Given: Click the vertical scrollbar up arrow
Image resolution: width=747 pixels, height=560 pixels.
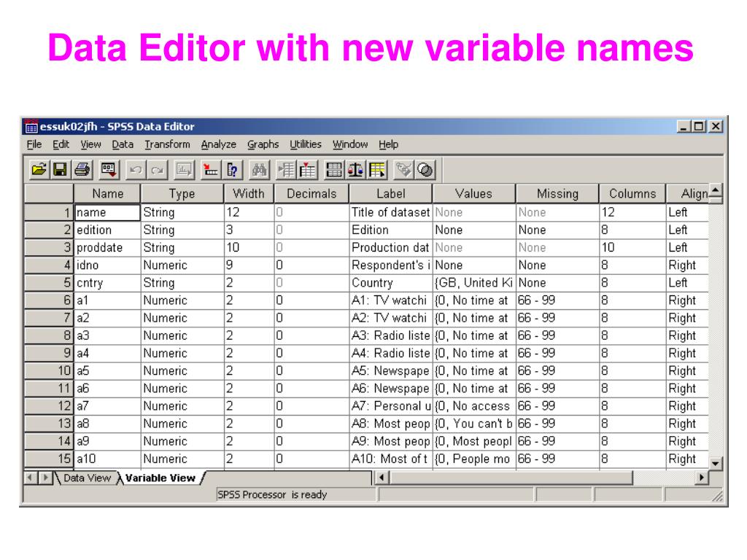Looking at the screenshot, I should point(715,190).
